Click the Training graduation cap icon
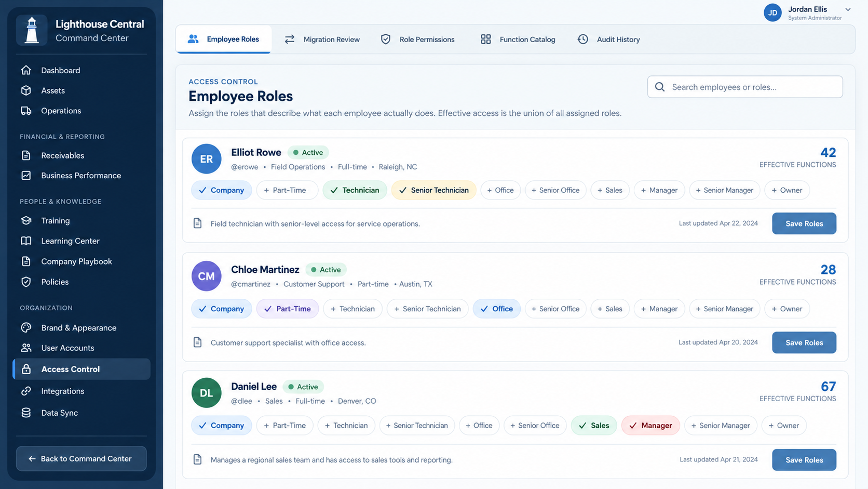The image size is (868, 489). point(26,220)
